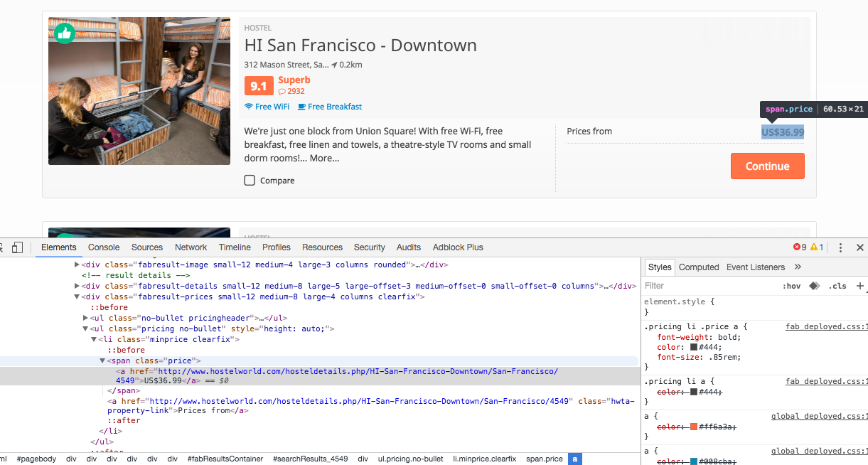
Task: Click the More… description link
Action: coord(324,158)
